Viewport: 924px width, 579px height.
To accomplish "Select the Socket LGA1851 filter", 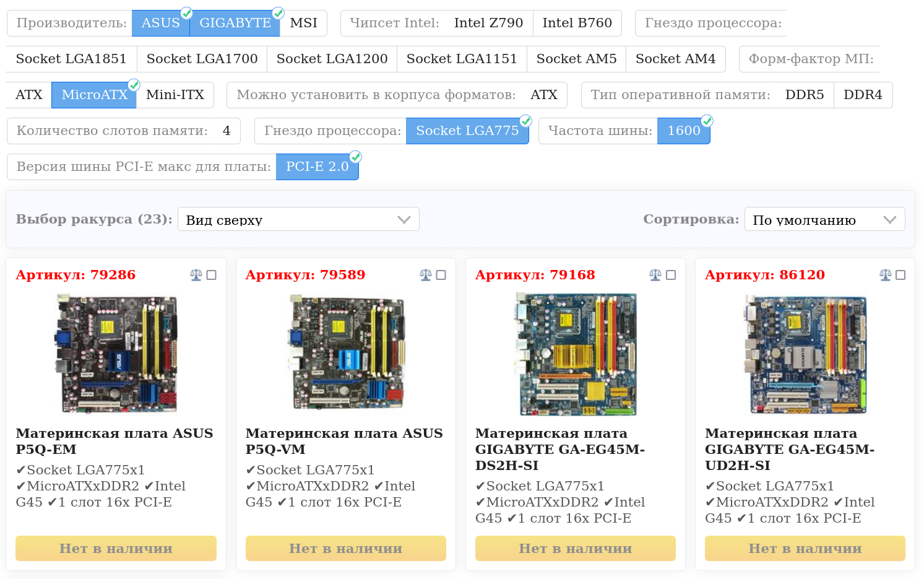I will click(x=71, y=59).
